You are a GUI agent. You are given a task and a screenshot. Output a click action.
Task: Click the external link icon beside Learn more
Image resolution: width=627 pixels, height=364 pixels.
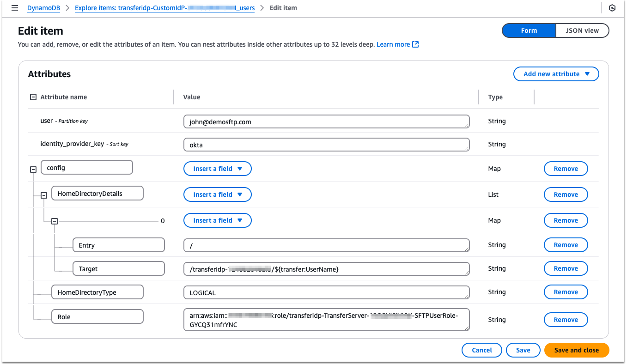[414, 44]
